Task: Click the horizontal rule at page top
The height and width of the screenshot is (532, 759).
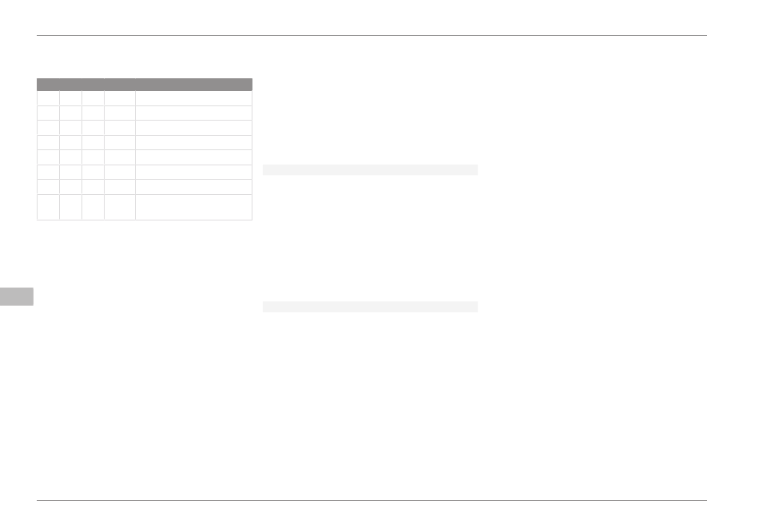Action: tap(372, 35)
